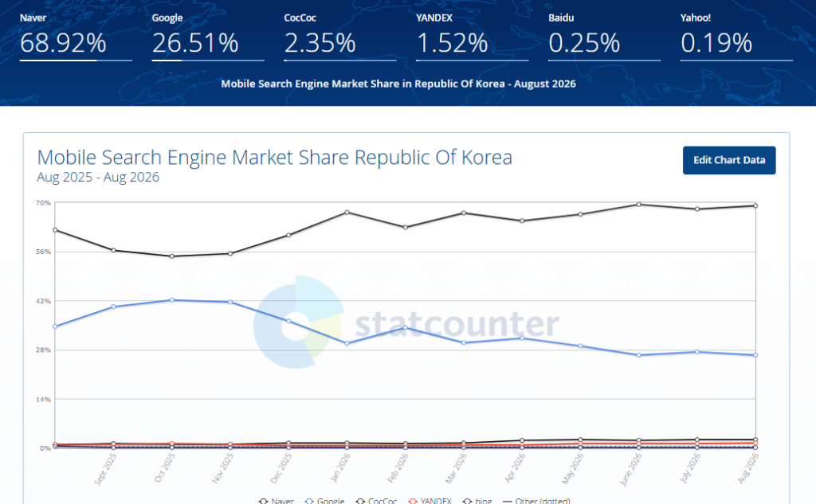Toggle the Naver series in the legend
The image size is (816, 504).
pyautogui.click(x=277, y=500)
